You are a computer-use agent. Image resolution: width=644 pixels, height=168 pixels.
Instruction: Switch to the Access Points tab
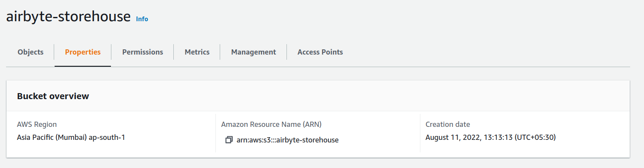point(320,52)
